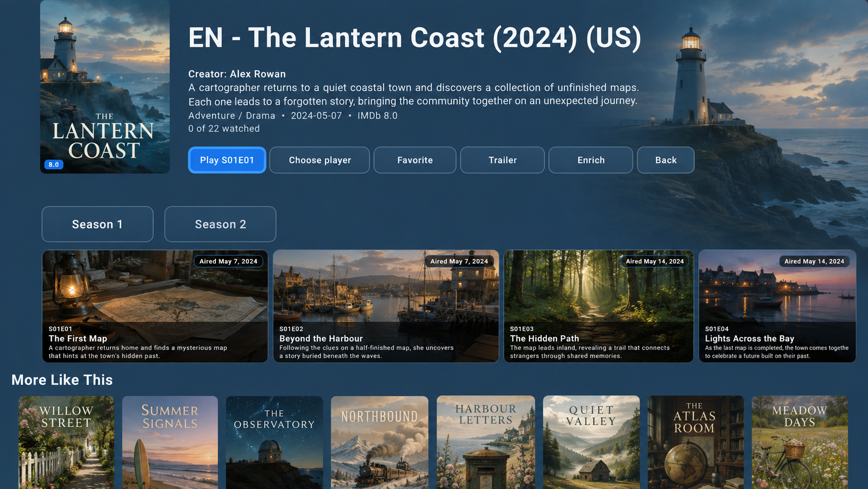Screen dimensions: 868x489
Task: Click the 8.0 rating badge on poster
Action: tap(53, 165)
